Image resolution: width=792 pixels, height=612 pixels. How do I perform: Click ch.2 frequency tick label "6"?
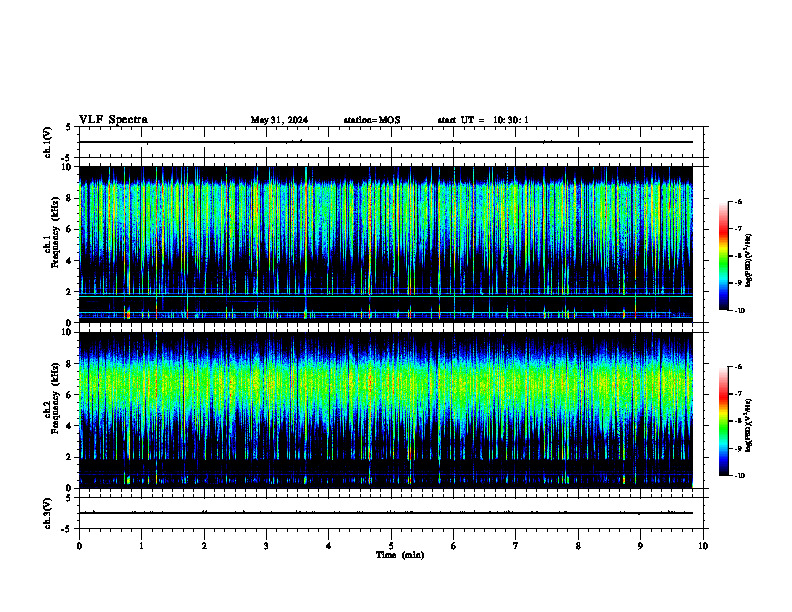(70, 395)
